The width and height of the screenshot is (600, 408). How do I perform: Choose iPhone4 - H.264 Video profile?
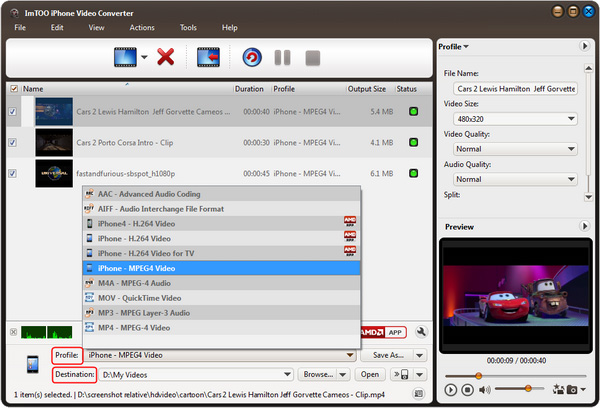pyautogui.click(x=222, y=224)
